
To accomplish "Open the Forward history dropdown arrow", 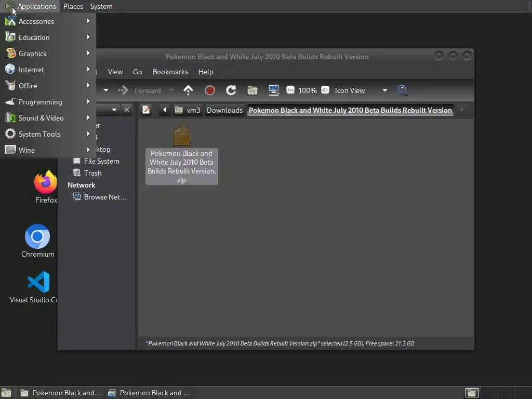I will [x=171, y=90].
